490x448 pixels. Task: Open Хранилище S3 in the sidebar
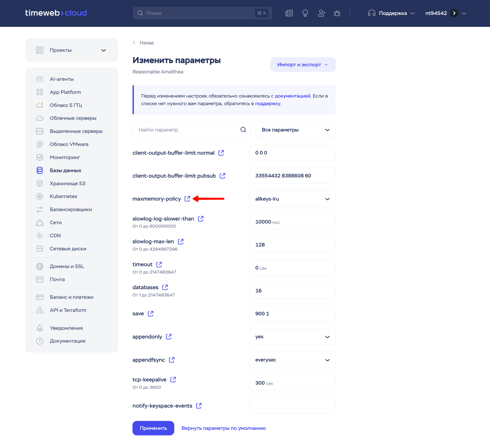point(68,183)
